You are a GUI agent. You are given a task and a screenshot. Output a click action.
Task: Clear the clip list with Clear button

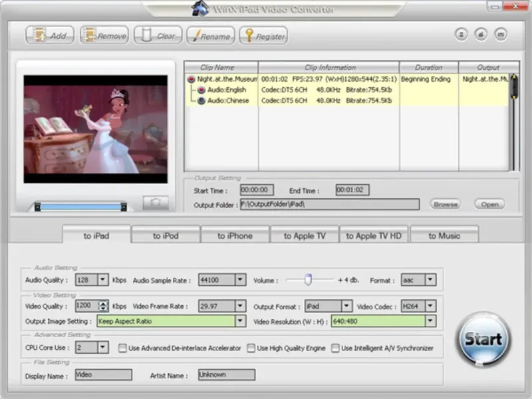pyautogui.click(x=158, y=35)
